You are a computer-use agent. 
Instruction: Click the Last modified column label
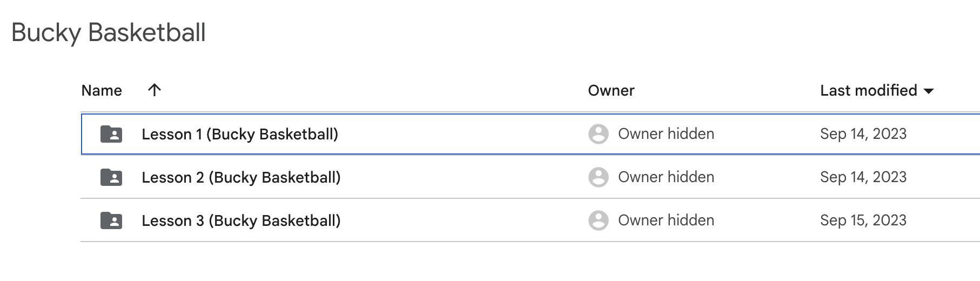[868, 91]
